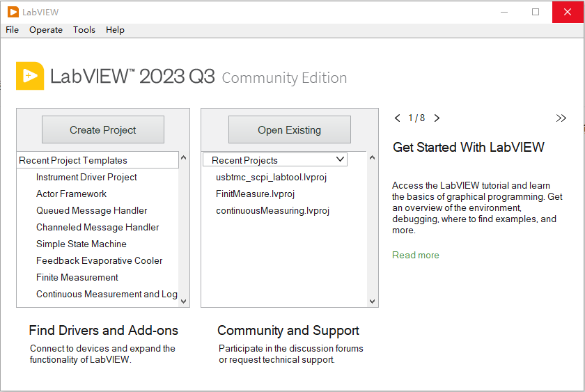
Task: Select Simple State Machine template
Action: (x=81, y=244)
